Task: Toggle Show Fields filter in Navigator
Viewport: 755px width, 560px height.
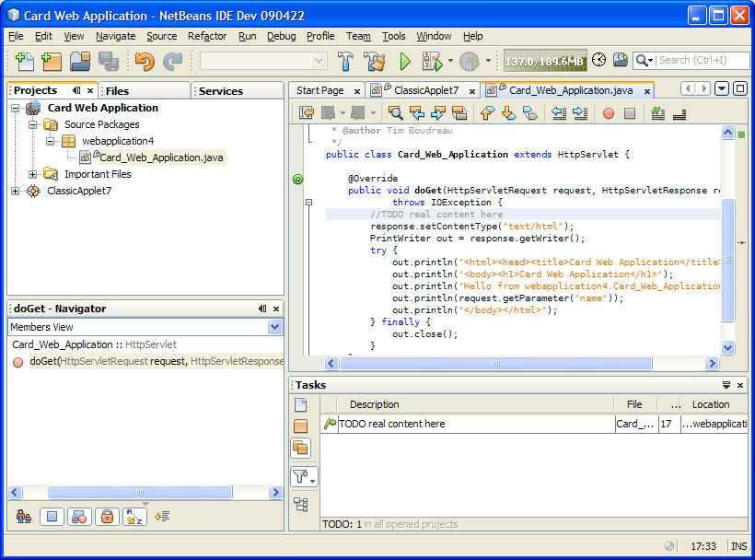Action: point(52,517)
